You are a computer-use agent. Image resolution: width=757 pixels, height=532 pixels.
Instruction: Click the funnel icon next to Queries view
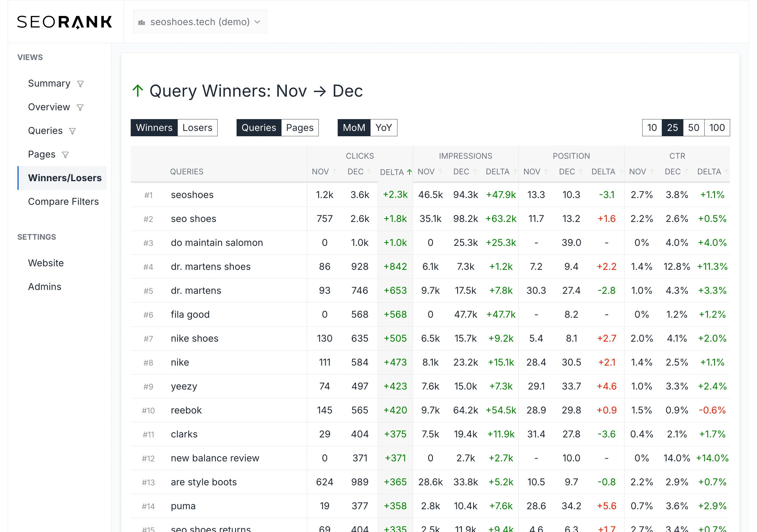[72, 132]
